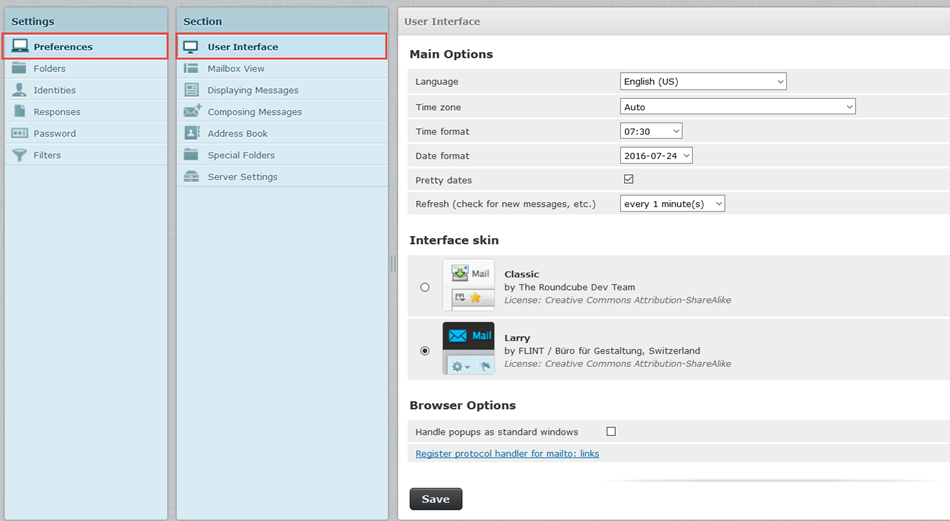The height and width of the screenshot is (521, 950).
Task: Go to Displaying Messages section
Action: 253,90
